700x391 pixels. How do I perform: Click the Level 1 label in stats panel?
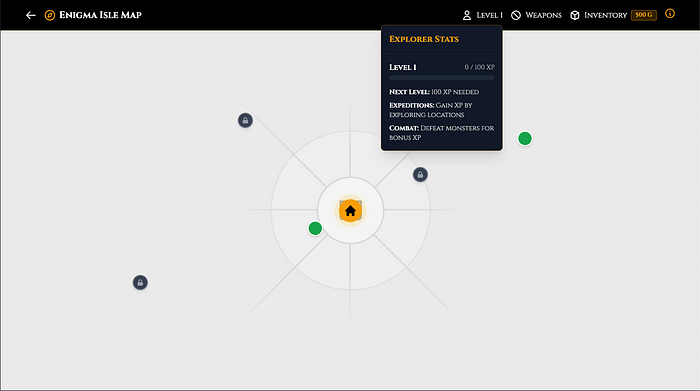click(x=403, y=67)
